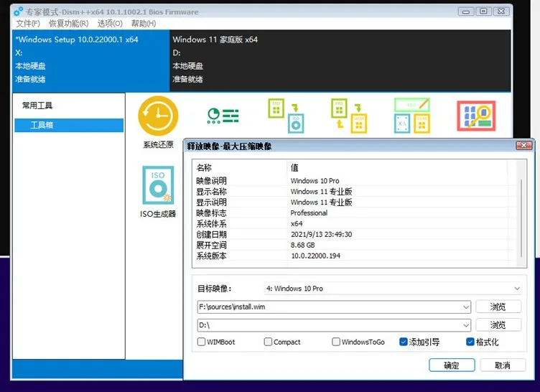Image resolution: width=540 pixels, height=392 pixels.
Task: Click the Dism++ gear icon in title bar
Action: (x=18, y=11)
